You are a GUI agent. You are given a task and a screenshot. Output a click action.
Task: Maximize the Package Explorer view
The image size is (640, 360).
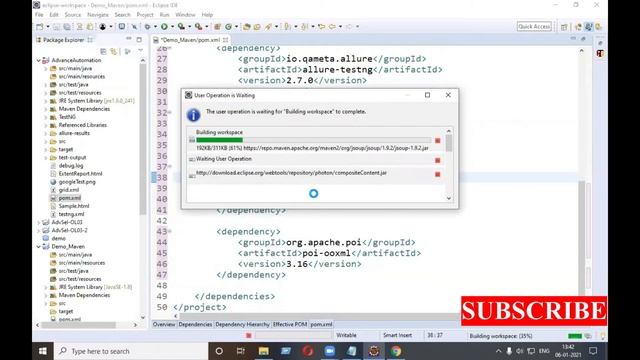[x=139, y=39]
